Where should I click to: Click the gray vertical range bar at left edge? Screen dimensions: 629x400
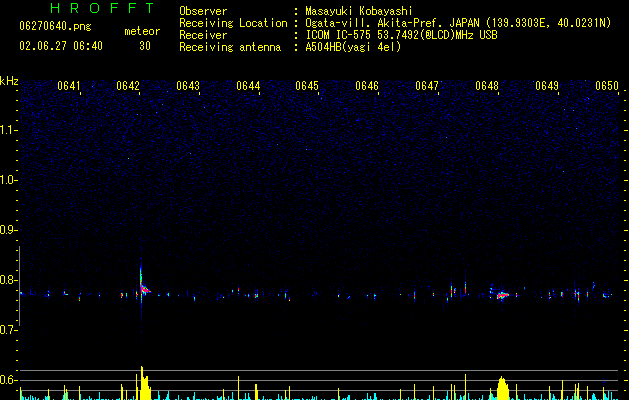pyautogui.click(x=20, y=286)
